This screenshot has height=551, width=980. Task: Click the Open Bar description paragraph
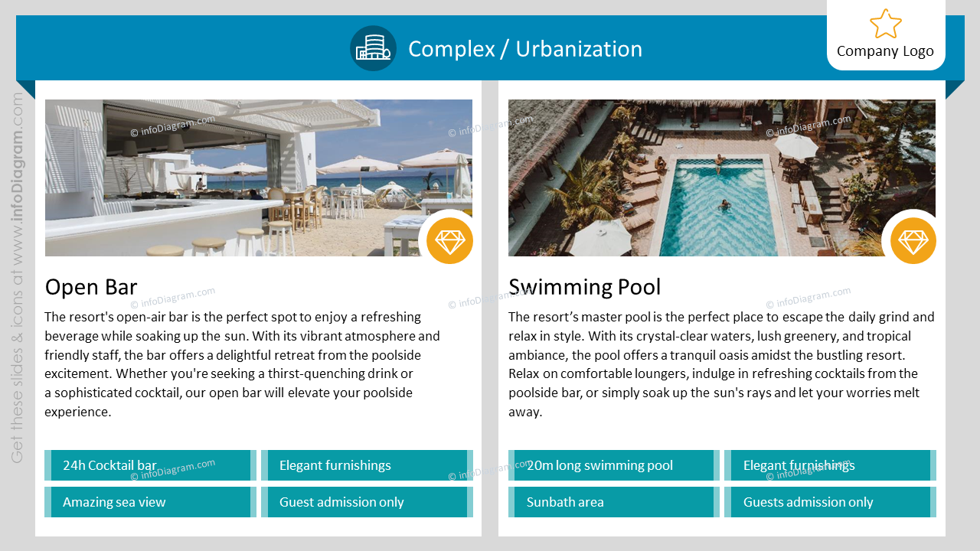[x=243, y=364]
